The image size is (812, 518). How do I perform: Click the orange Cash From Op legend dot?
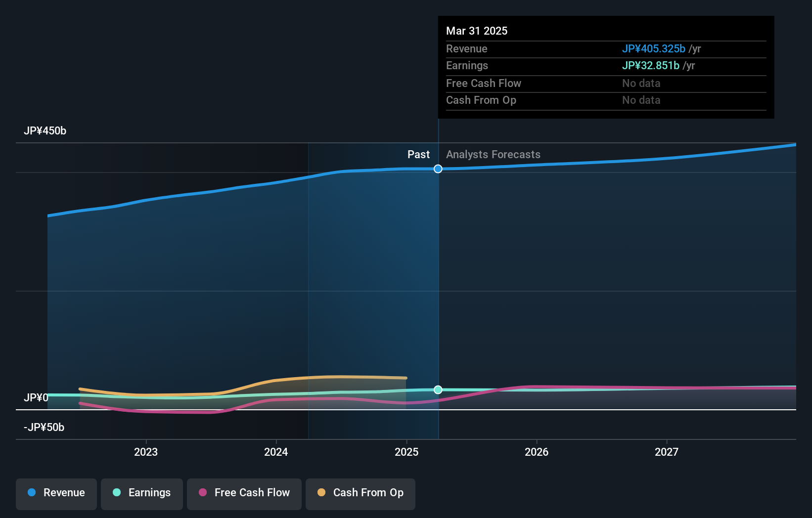tap(321, 493)
